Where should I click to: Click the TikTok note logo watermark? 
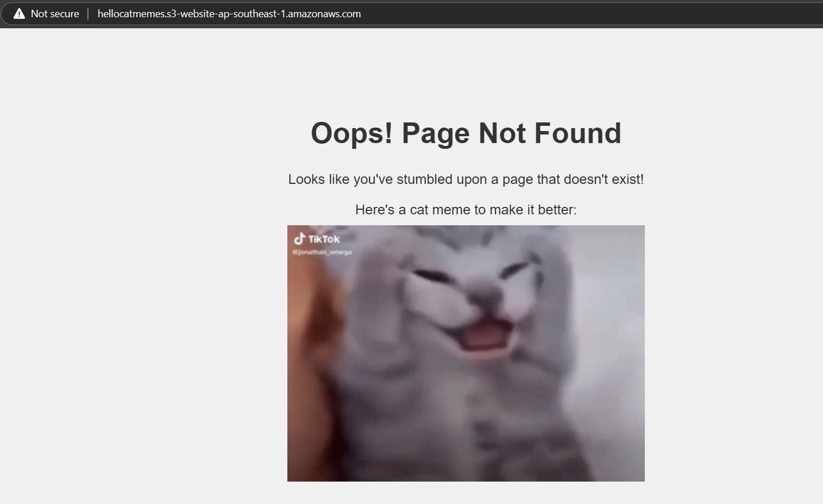click(x=299, y=238)
